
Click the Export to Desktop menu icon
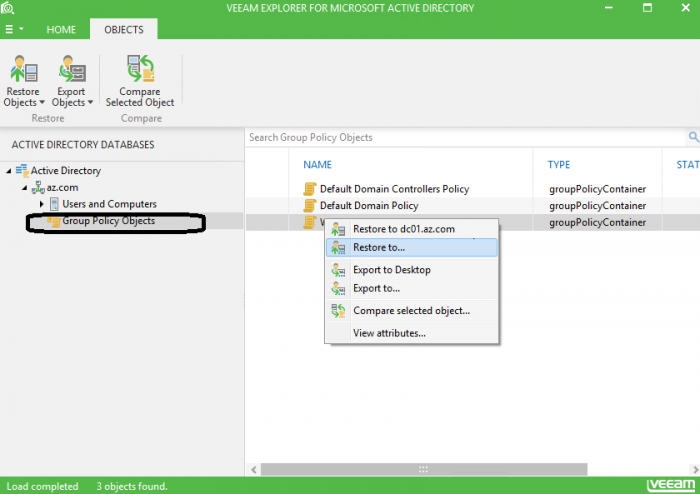[338, 270]
